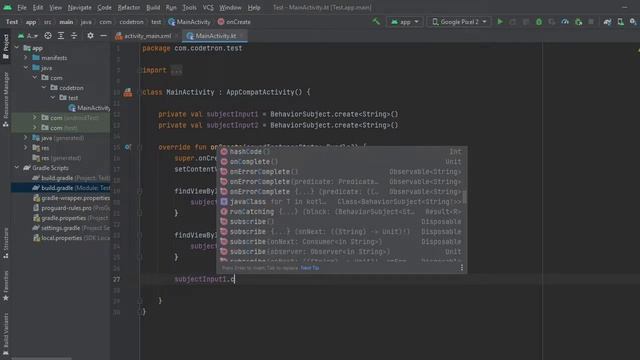The width and height of the screenshot is (640, 360).
Task: Open the Project tool window stripe
Action: 6,46
